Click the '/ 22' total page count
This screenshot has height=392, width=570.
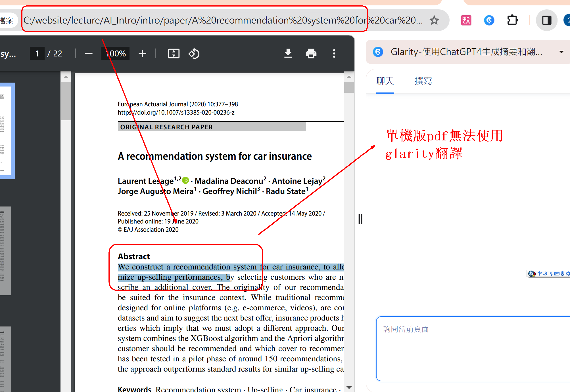[55, 53]
